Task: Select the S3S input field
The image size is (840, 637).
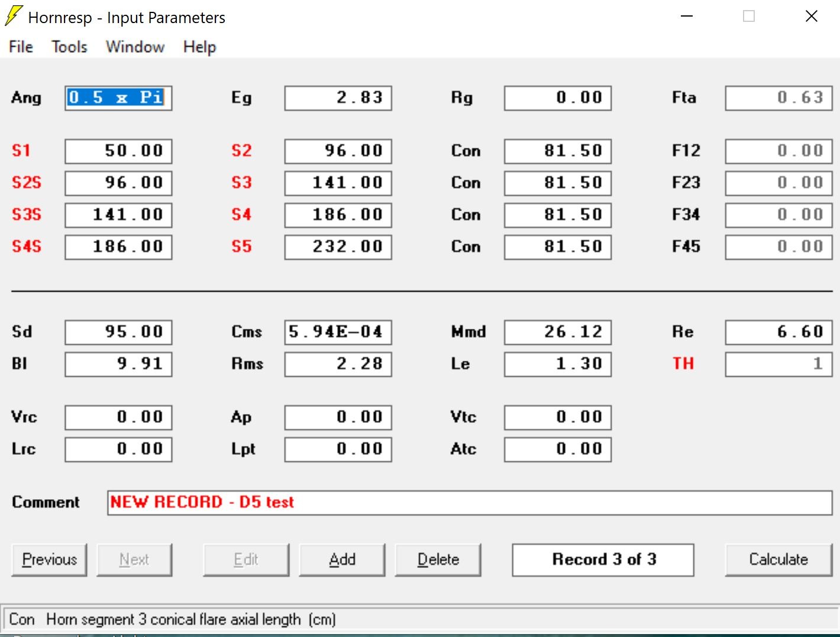Action: coord(118,215)
